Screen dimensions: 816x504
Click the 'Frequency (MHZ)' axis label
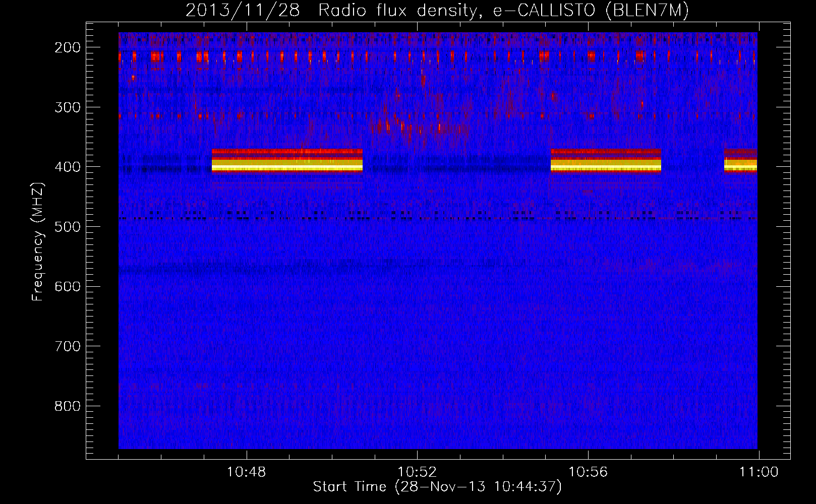coord(38,241)
